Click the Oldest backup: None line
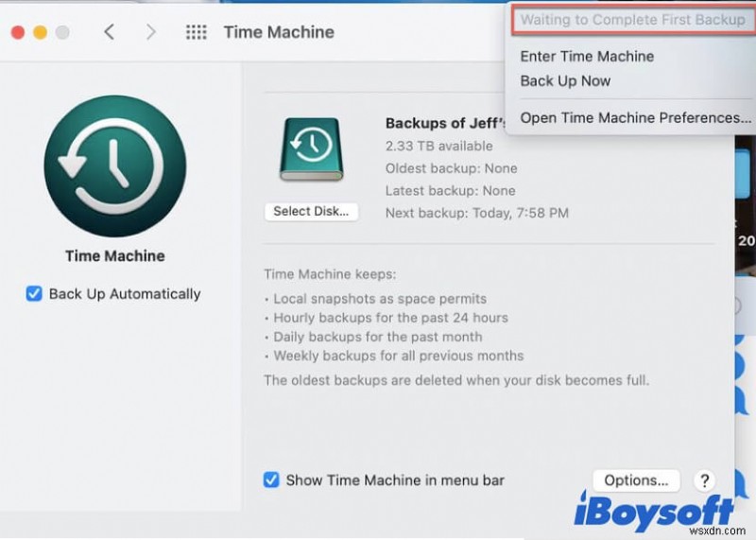Image resolution: width=756 pixels, height=540 pixels. pyautogui.click(x=451, y=168)
